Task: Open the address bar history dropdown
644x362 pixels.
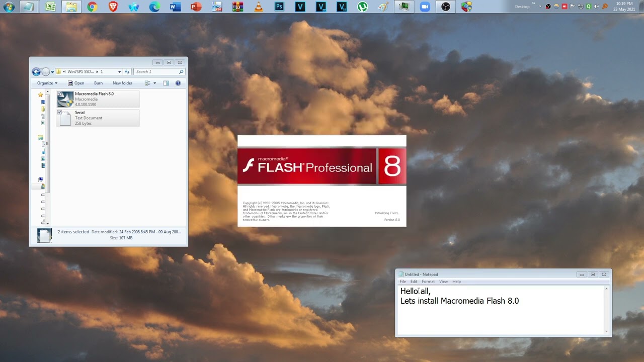Action: point(119,72)
